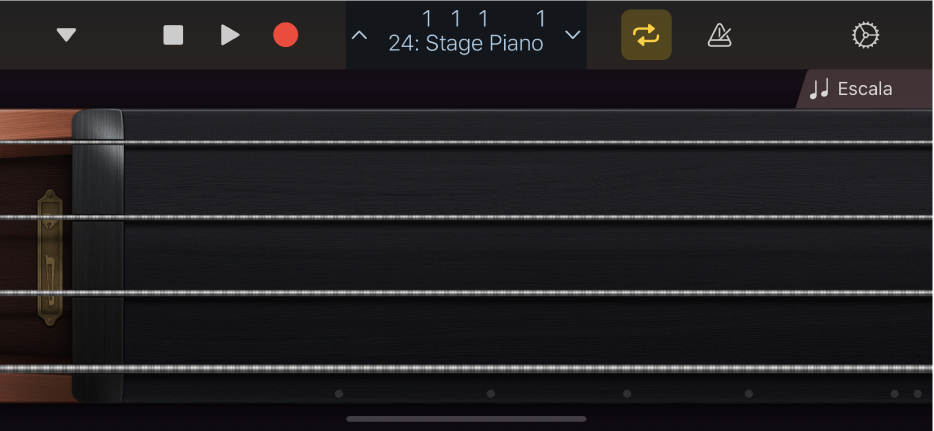Tap the black nut bar of fretboard
This screenshot has height=431, width=934.
pyautogui.click(x=98, y=255)
